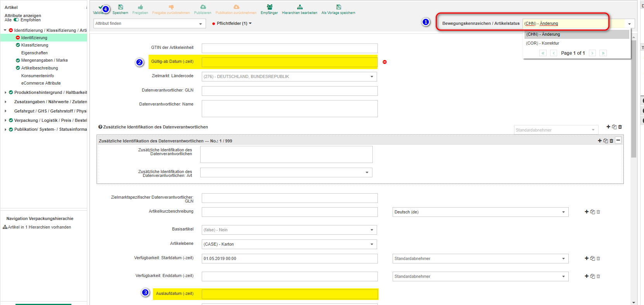Click into GTIN der Artikeleinheit field
The height and width of the screenshot is (305, 644).
click(289, 48)
